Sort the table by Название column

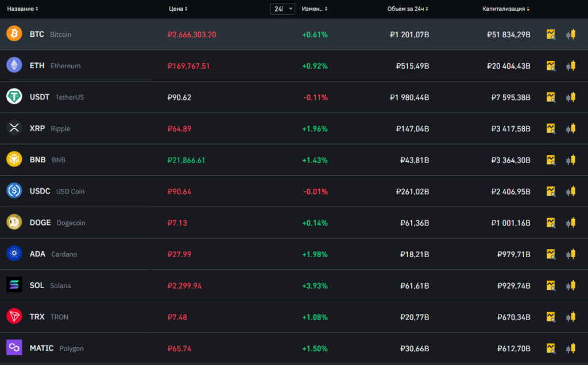(23, 9)
